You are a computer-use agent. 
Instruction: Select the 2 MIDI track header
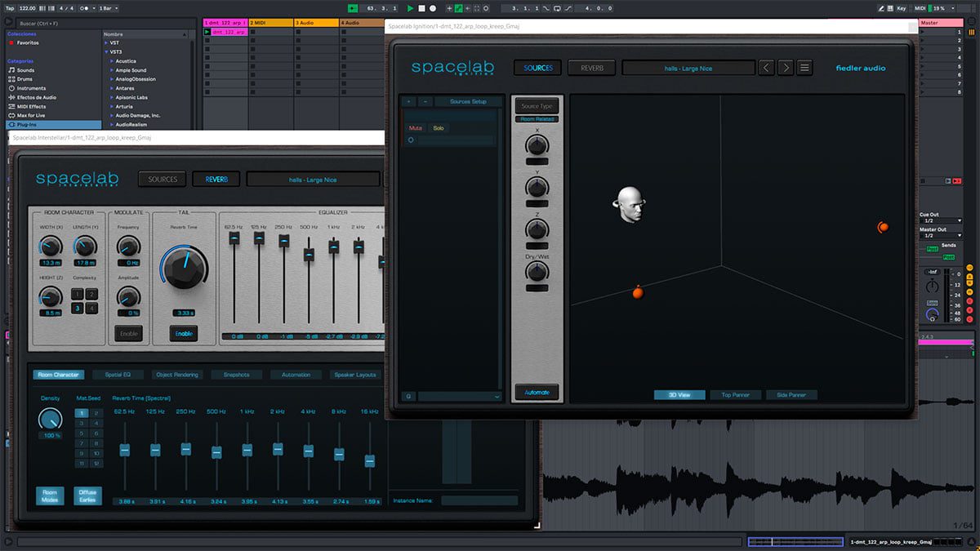point(269,23)
